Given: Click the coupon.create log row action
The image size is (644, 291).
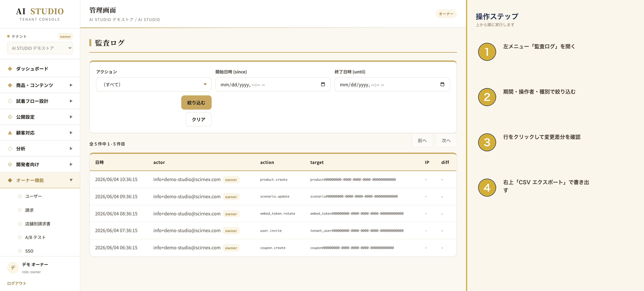Looking at the screenshot, I should point(273,248).
